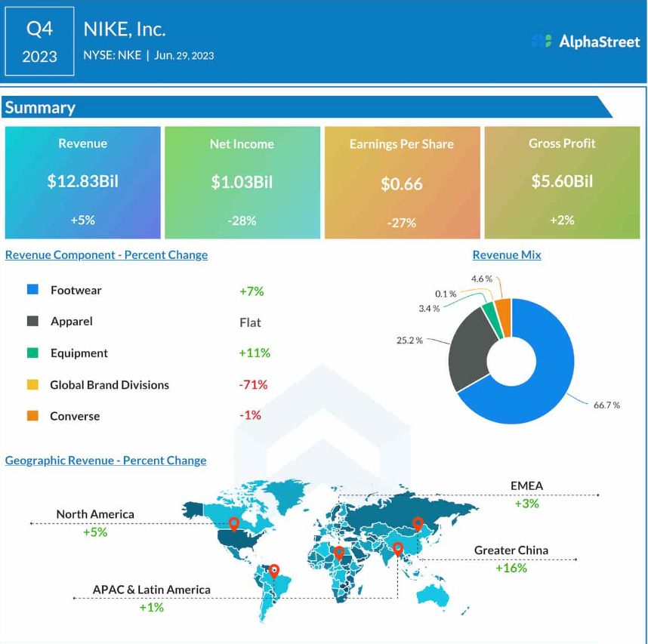This screenshot has width=648, height=644.
Task: Open the Geographic Revenue - Percent Change link
Action: pos(106,461)
